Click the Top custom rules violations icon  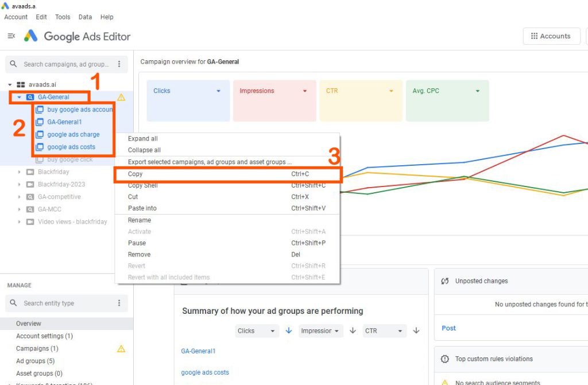445,359
